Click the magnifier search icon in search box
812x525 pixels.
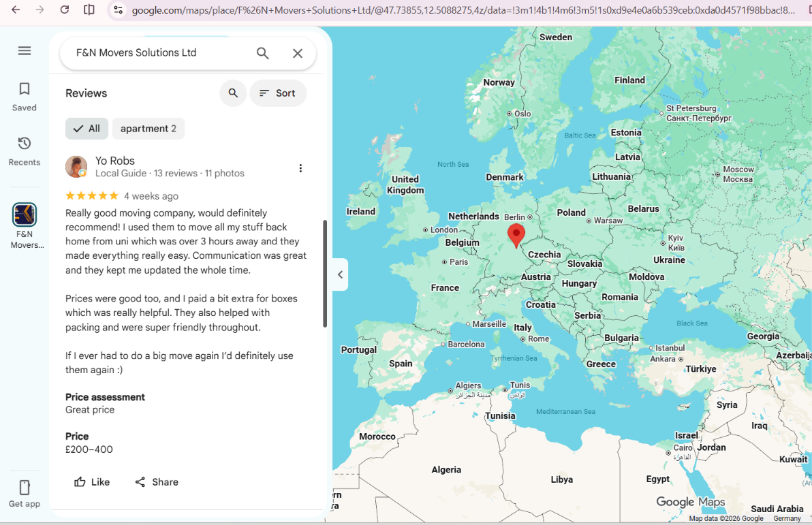(262, 53)
